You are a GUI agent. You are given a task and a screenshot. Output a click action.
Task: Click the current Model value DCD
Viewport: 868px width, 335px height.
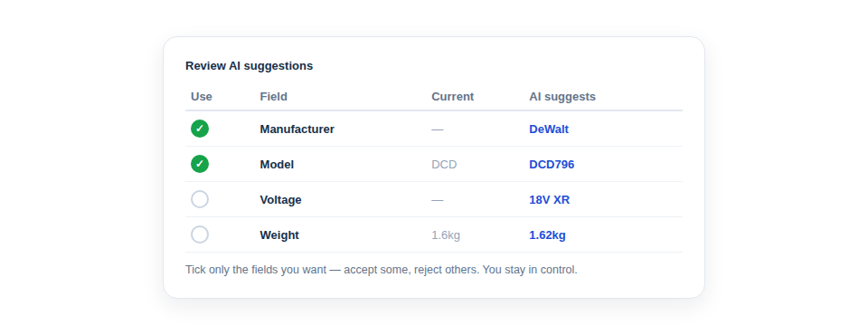tap(444, 165)
